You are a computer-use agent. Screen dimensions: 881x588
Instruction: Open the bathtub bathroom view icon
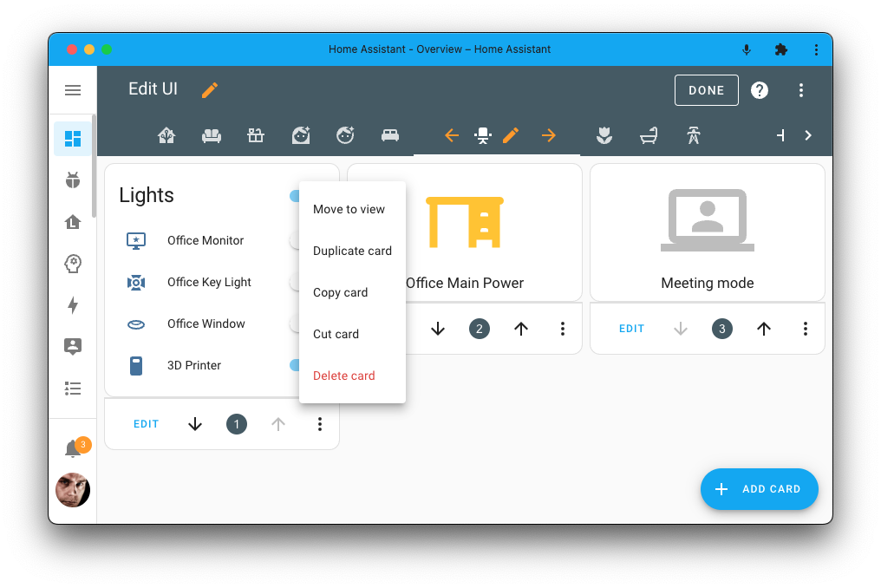tap(648, 135)
